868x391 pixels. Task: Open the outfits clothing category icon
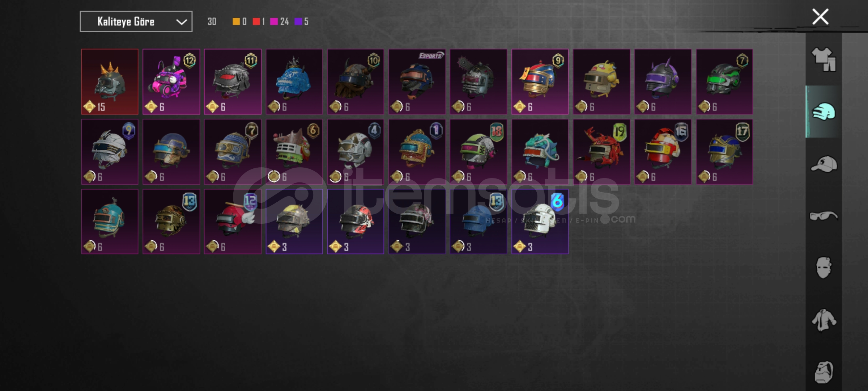tap(824, 60)
